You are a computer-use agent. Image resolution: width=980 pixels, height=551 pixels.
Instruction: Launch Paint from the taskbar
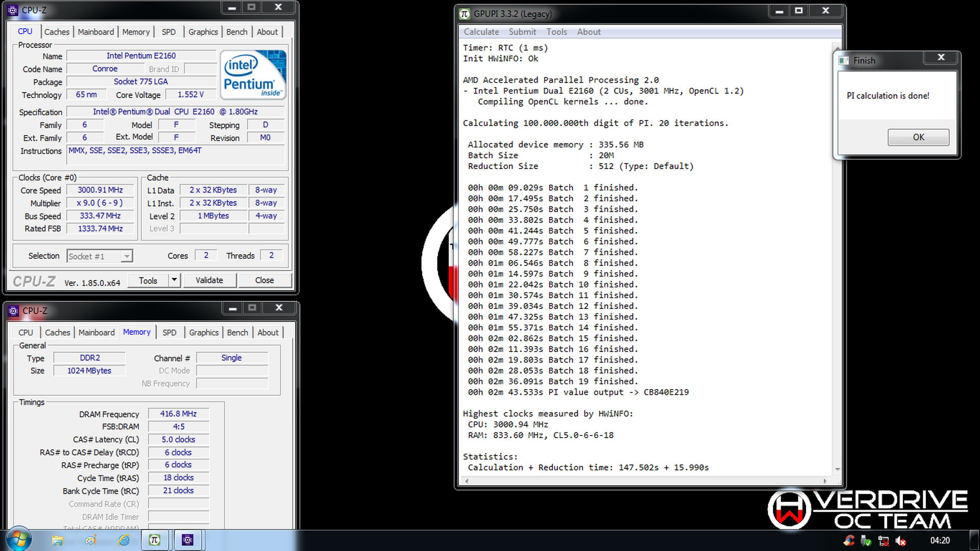click(91, 540)
